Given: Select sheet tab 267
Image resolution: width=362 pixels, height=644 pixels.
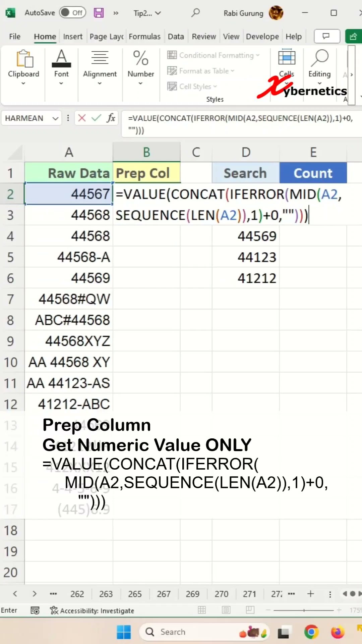Looking at the screenshot, I should click(x=164, y=594).
